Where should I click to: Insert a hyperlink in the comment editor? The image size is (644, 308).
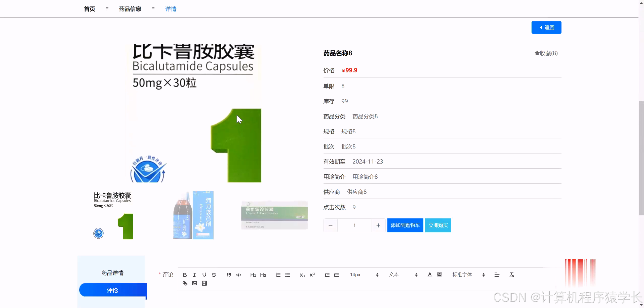click(x=185, y=283)
